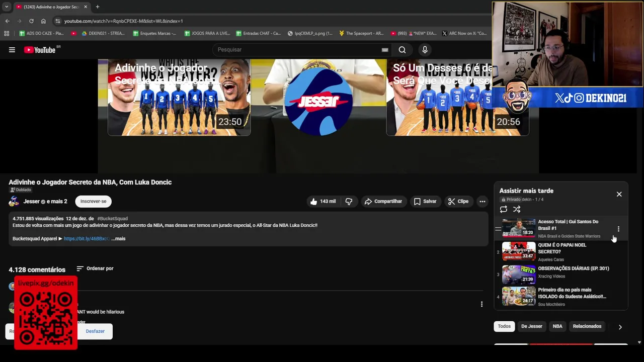The width and height of the screenshot is (644, 362).
Task: Open the red YouTube icon bookmark after ADS DO CAZE
Action: tap(73, 34)
